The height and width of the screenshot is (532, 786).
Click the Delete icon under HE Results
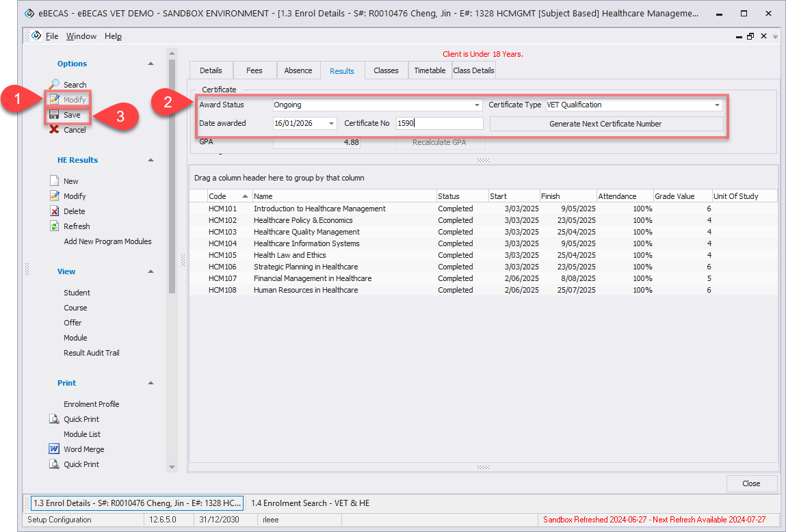(55, 211)
